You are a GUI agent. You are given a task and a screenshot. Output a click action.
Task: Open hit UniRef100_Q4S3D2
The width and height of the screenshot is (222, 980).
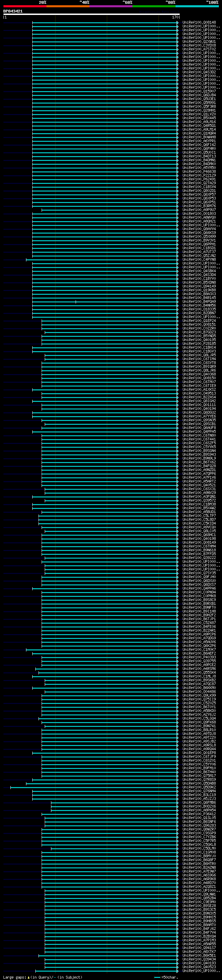tap(199, 72)
